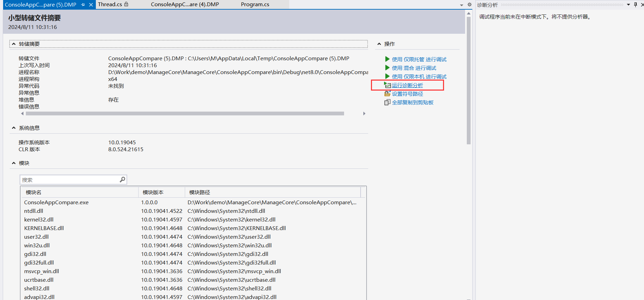Click the CLR 版本 value 8.0.524.21615
The height and width of the screenshot is (300, 644).
pyautogui.click(x=126, y=149)
